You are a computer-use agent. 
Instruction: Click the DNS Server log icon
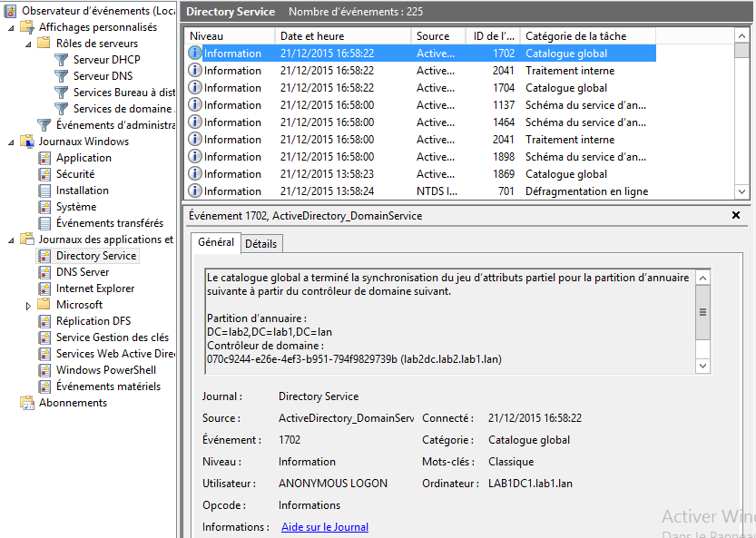coord(44,272)
